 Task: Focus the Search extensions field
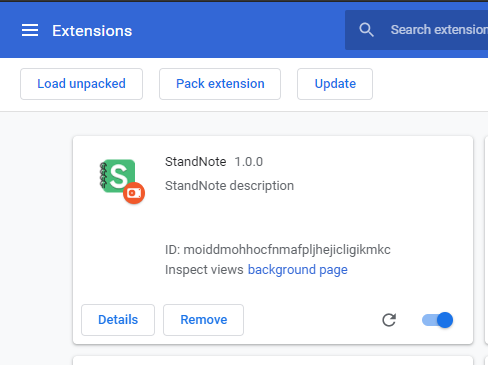point(417,30)
